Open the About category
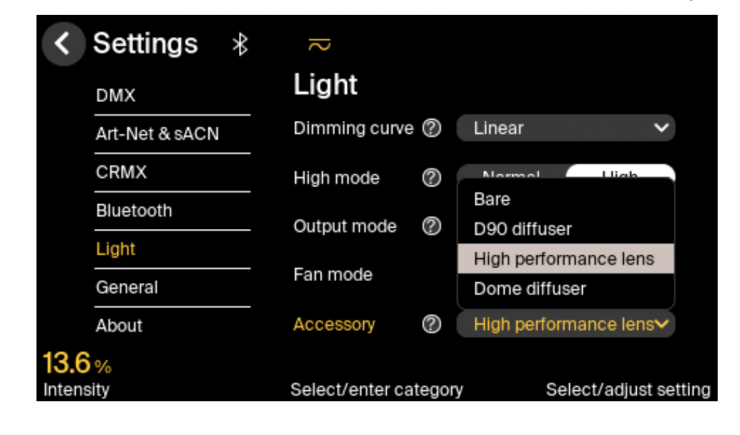 click(120, 325)
